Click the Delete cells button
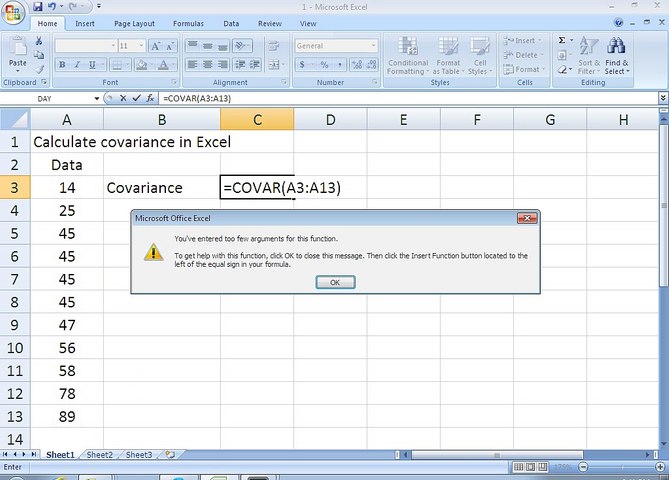This screenshot has width=669, height=480. pyautogui.click(x=524, y=55)
